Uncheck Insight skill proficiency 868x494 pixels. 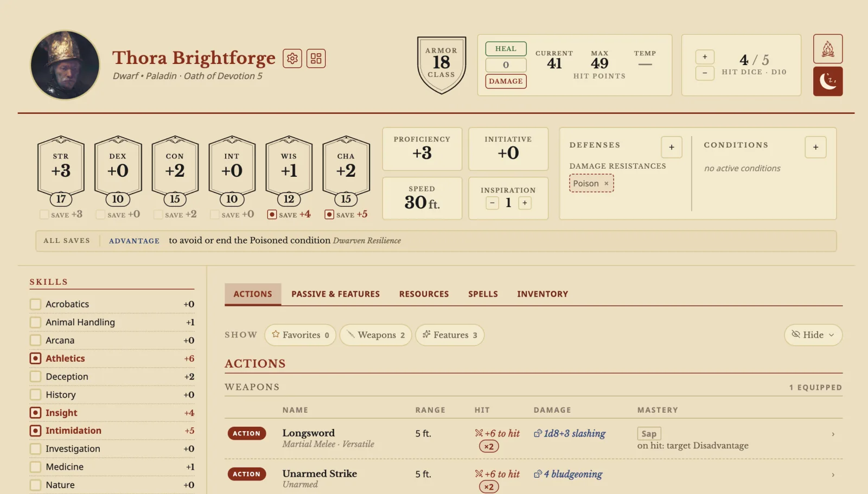(x=36, y=413)
